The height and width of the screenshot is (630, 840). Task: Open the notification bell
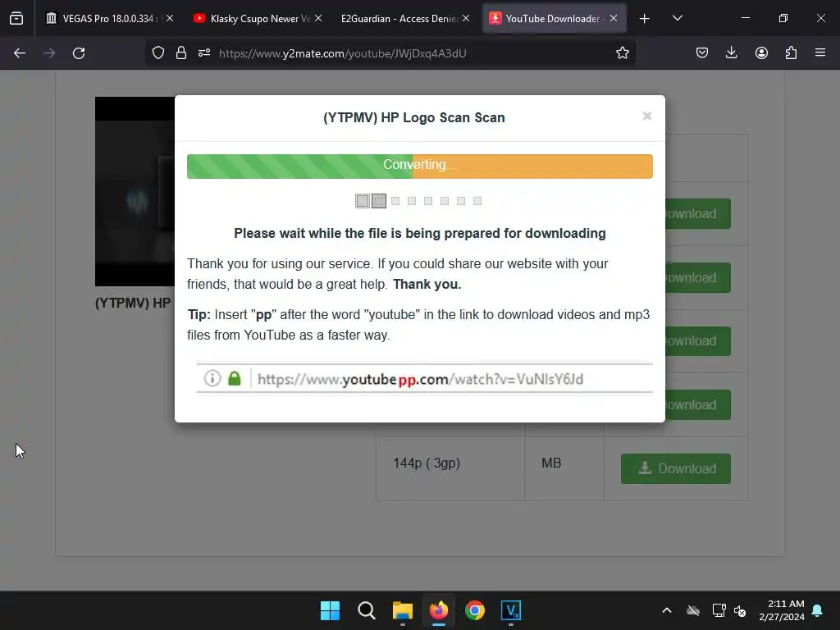[818, 610]
